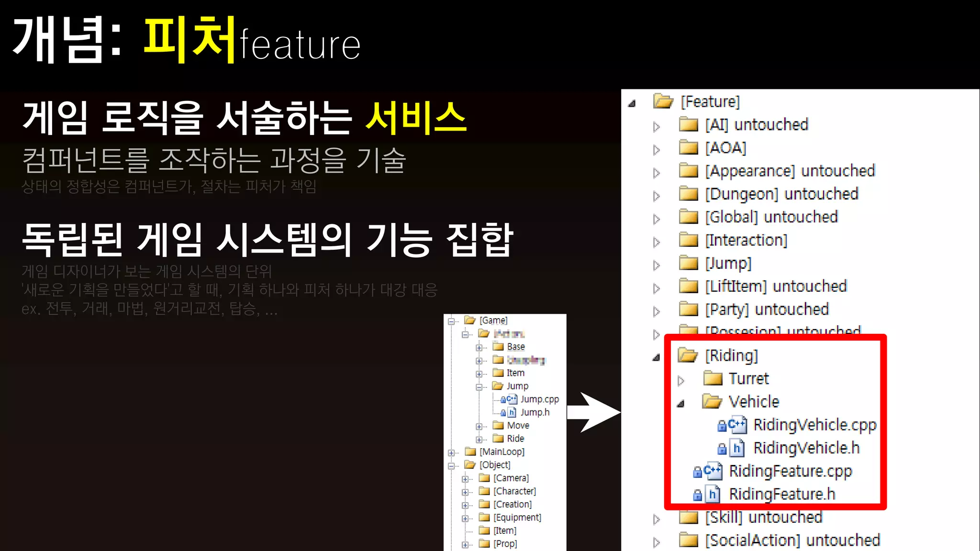
Task: Click the folder icon beside [Party] untouched
Action: point(689,309)
